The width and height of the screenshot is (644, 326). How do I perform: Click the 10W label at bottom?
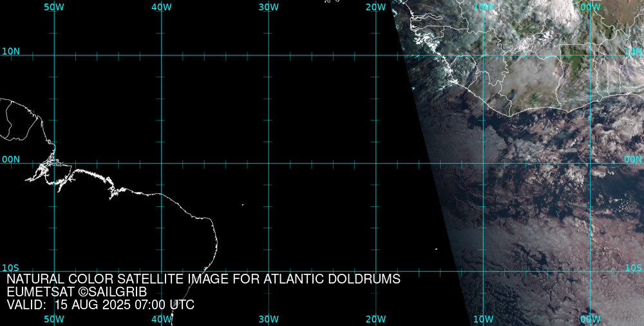484,319
